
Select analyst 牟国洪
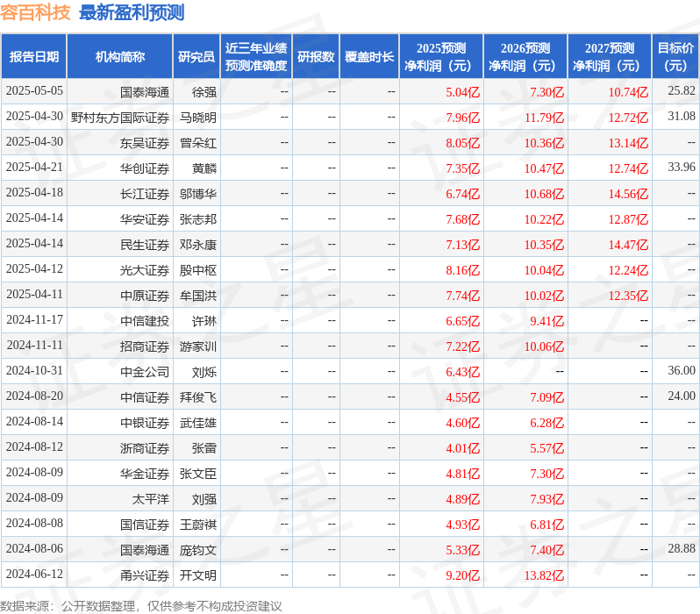click(198, 296)
